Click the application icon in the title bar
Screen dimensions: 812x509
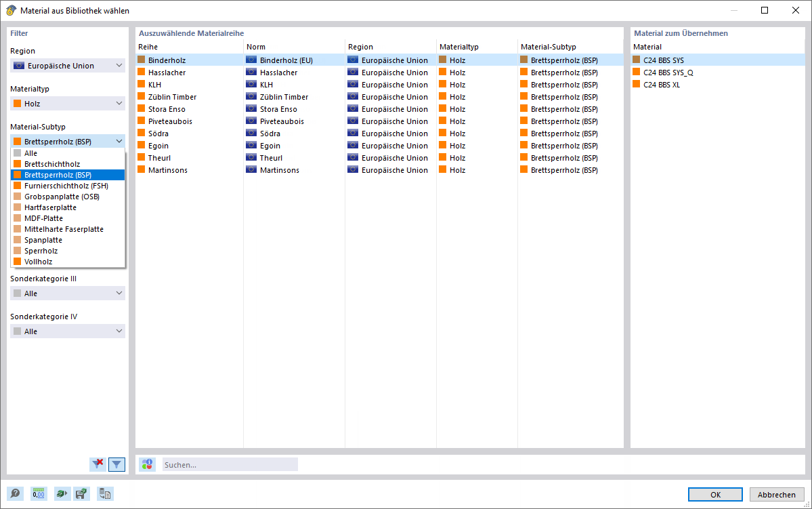tap(11, 10)
